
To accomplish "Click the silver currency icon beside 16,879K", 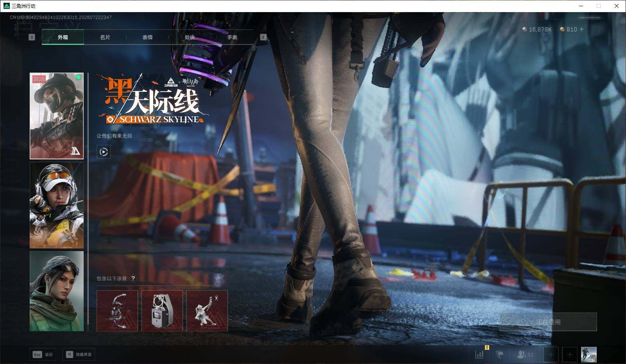I will point(524,29).
